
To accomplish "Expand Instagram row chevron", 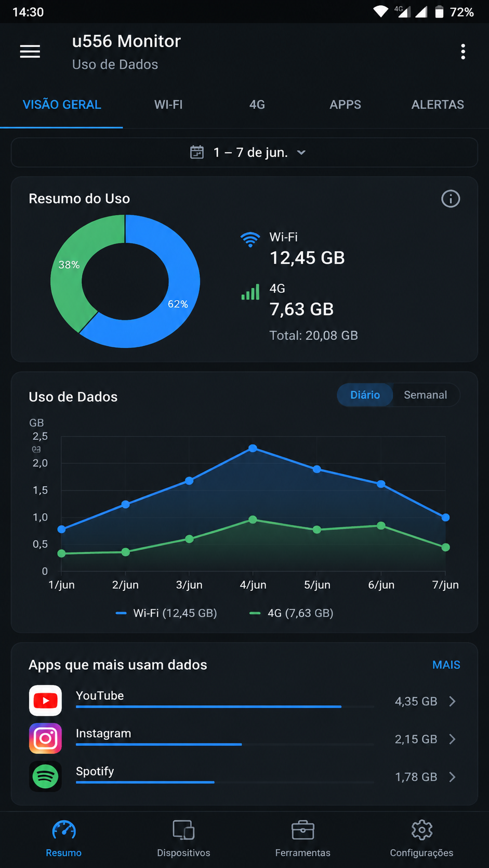I will pyautogui.click(x=452, y=739).
